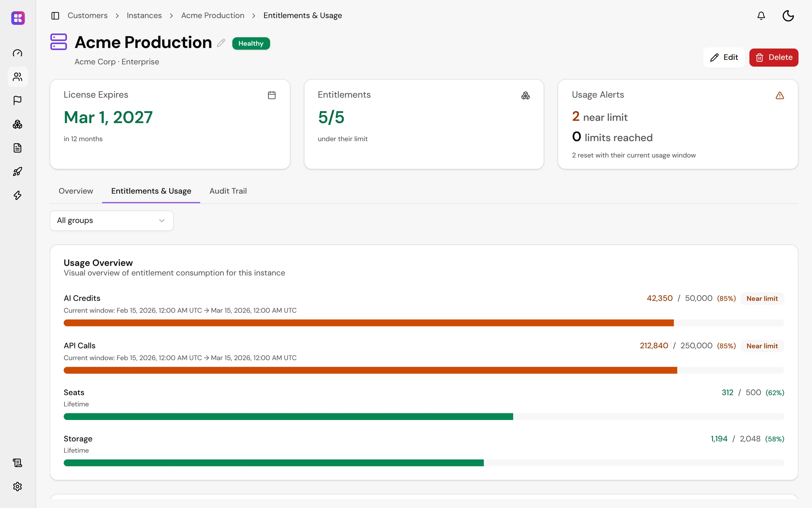Go to Acme Production breadcrumb link
Image resolution: width=812 pixels, height=508 pixels.
[213, 16]
